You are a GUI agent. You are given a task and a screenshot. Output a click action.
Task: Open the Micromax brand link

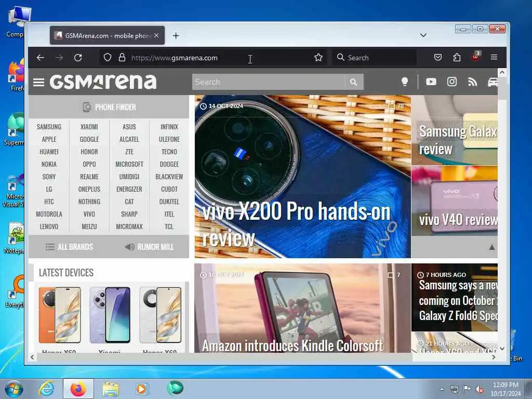(129, 227)
